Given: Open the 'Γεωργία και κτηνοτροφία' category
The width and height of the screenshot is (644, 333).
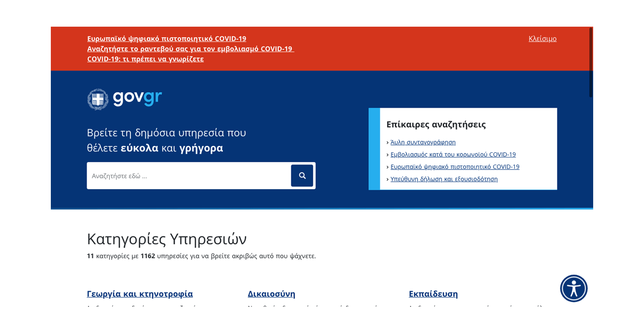Looking at the screenshot, I should coord(140,294).
